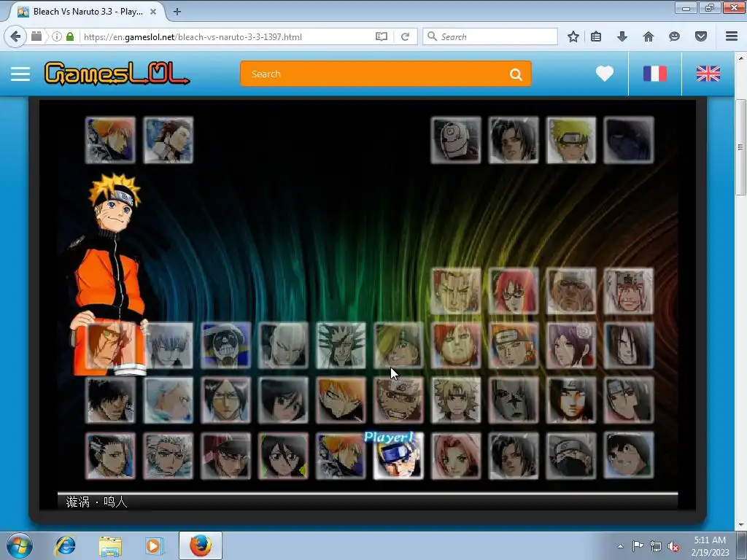Open Firefox main hamburger menu

732,36
